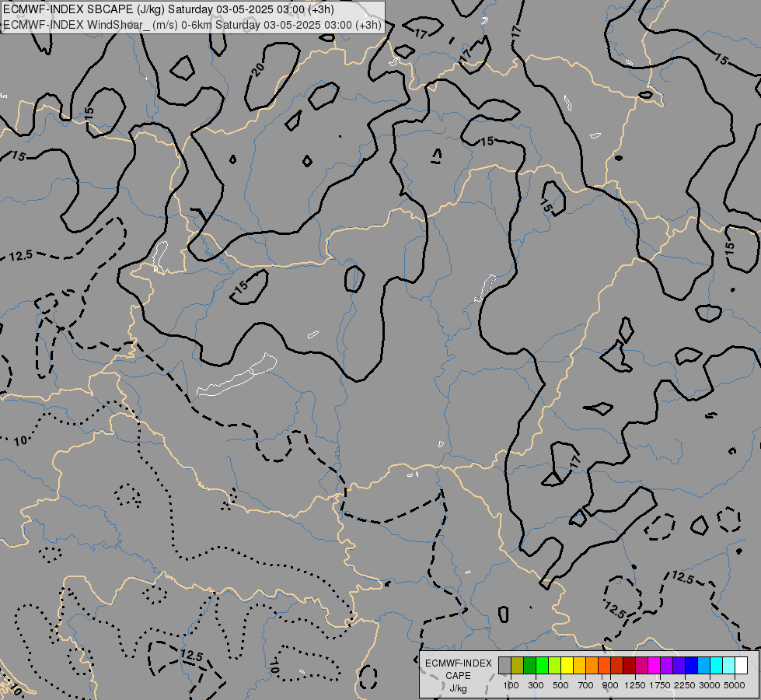
Task: Click the yellow-green lime legend swatch
Action: coord(555,665)
